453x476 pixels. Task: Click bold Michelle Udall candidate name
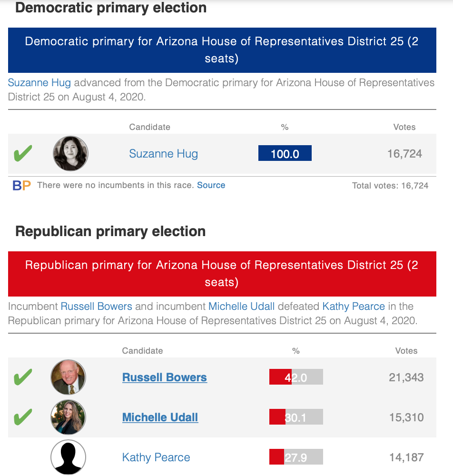tap(160, 417)
